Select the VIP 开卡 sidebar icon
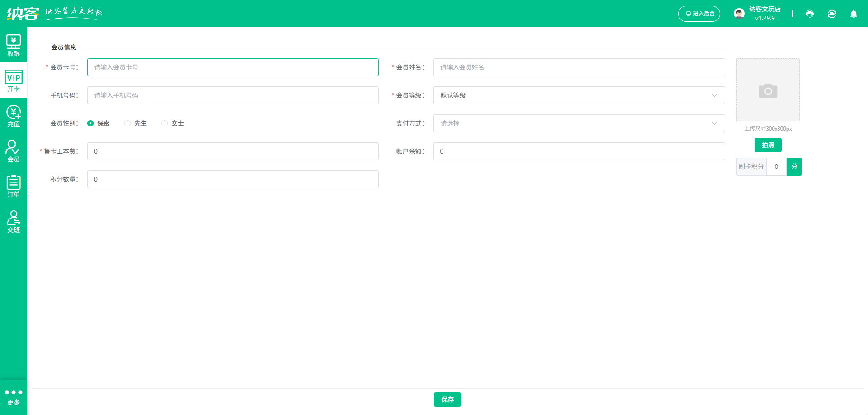This screenshot has width=868, height=415. point(14,81)
